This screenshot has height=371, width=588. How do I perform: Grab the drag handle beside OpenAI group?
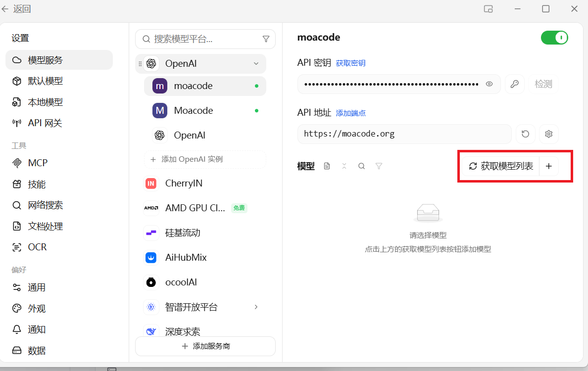[140, 64]
